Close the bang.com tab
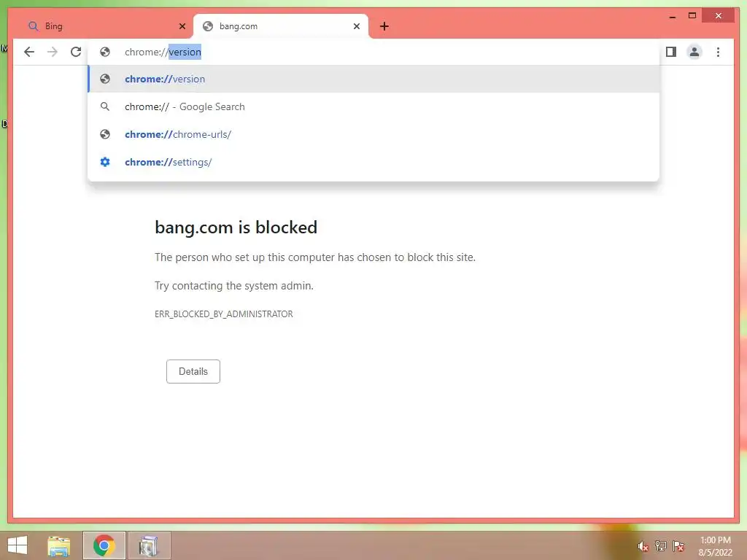This screenshot has width=747, height=560. 356,26
